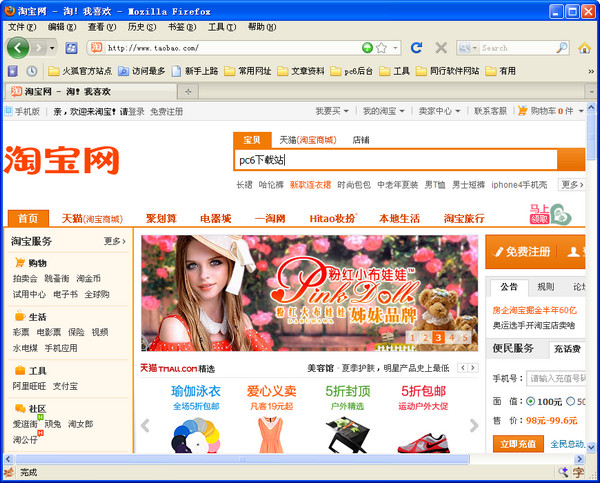Bookmark this page with the star icon

pos(381,47)
